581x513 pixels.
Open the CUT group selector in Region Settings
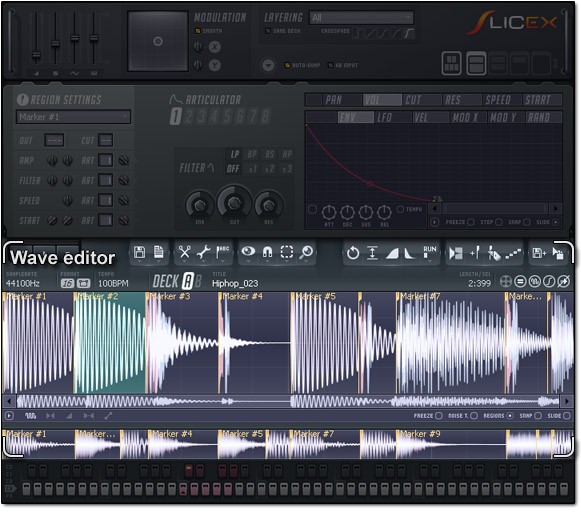(x=106, y=140)
